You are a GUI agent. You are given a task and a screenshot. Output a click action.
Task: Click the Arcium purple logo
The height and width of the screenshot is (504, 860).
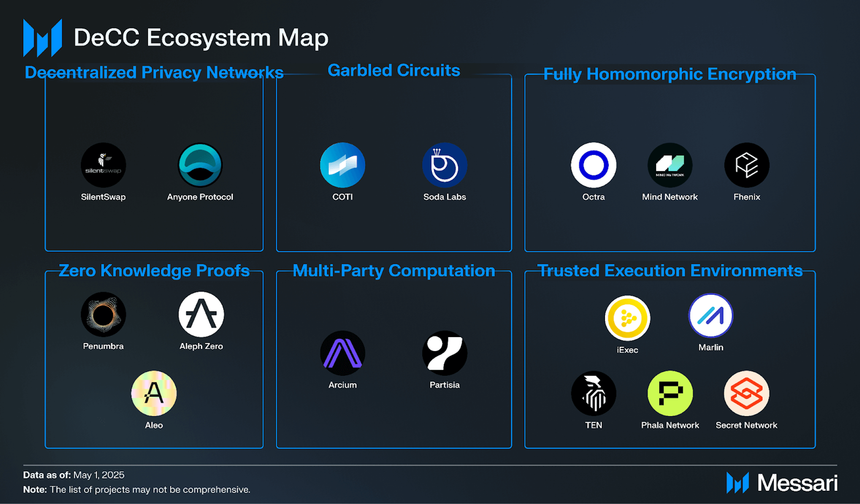342,353
